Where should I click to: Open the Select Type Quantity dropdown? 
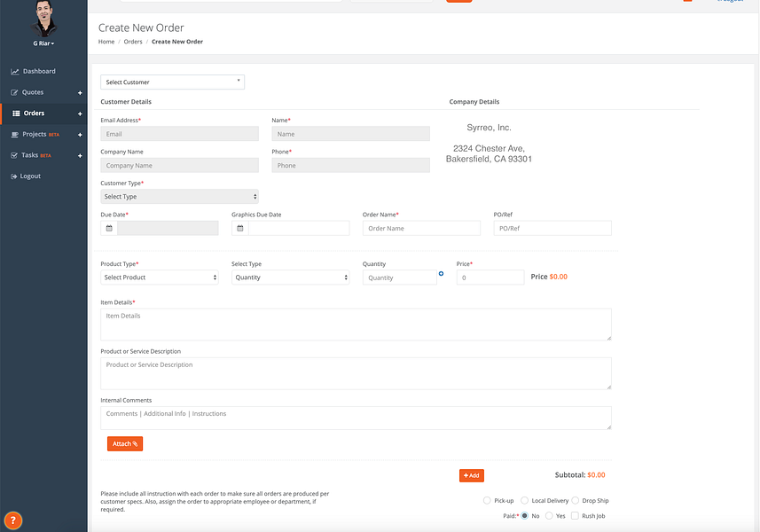(x=290, y=278)
